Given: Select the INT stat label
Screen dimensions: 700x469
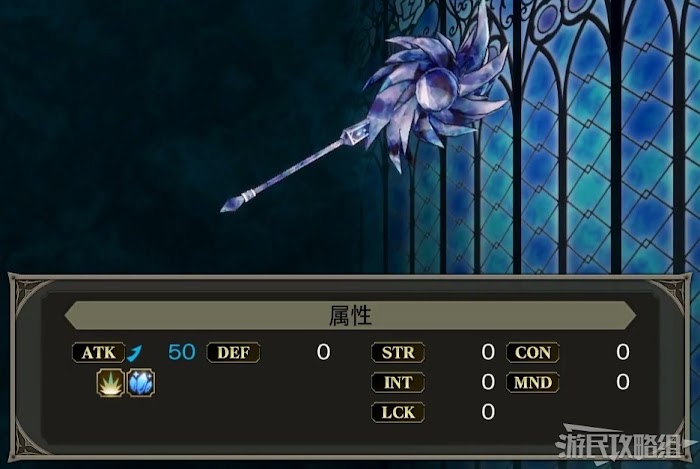Looking at the screenshot, I should coord(398,382).
